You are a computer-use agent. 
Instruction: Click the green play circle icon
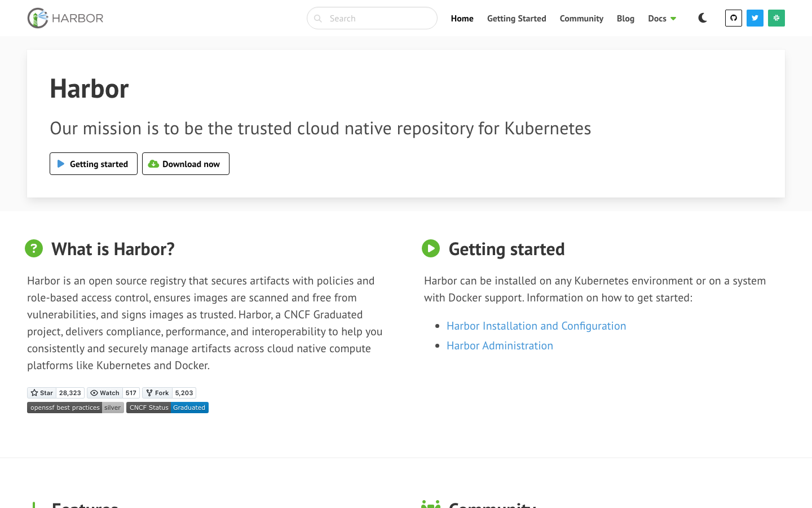[431, 248]
